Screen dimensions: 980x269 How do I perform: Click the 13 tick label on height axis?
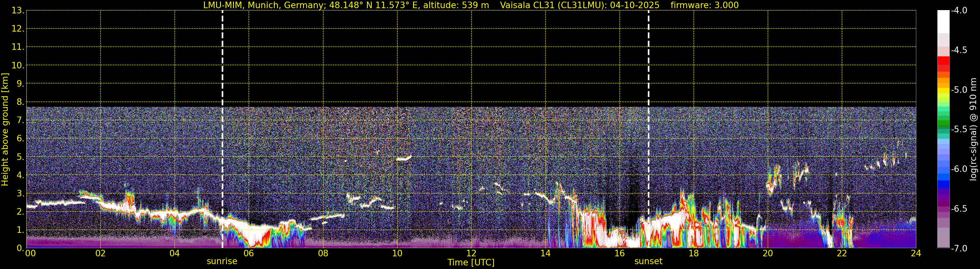click(18, 11)
